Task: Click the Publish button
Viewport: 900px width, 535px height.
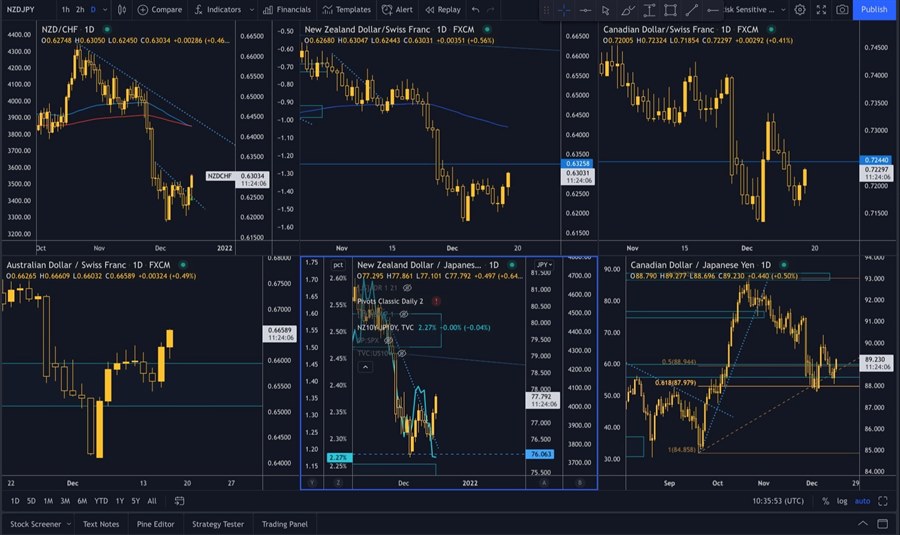Action: (x=873, y=9)
